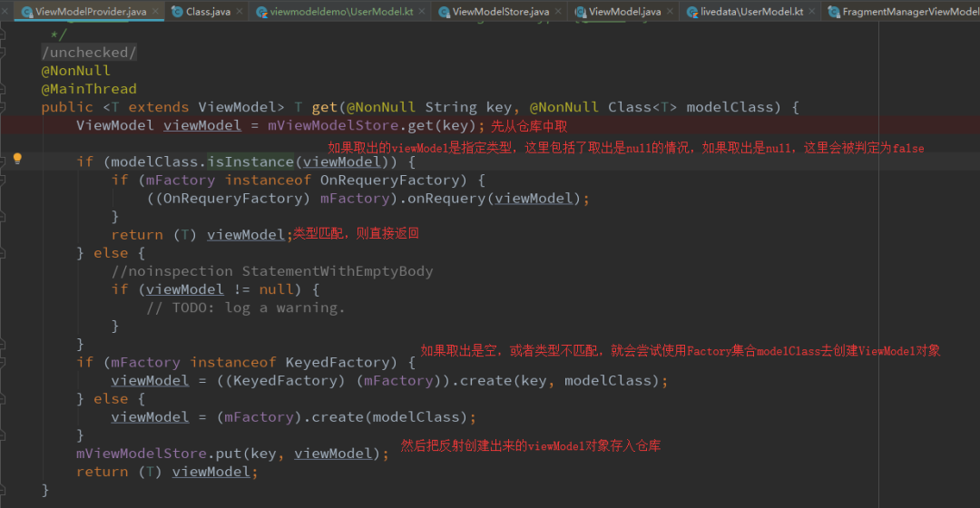The width and height of the screenshot is (980, 508).
Task: Click the create(modelClass) call
Action: pyautogui.click(x=389, y=416)
